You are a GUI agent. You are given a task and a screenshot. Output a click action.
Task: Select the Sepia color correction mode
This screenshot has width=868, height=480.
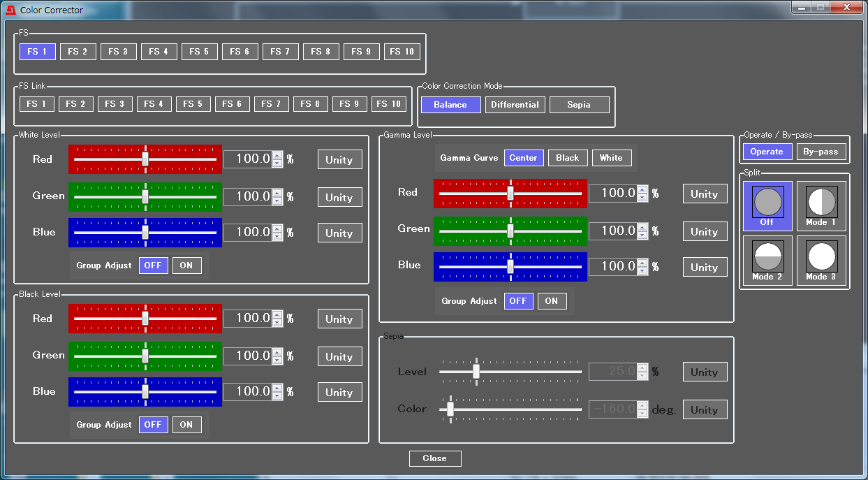pos(579,105)
